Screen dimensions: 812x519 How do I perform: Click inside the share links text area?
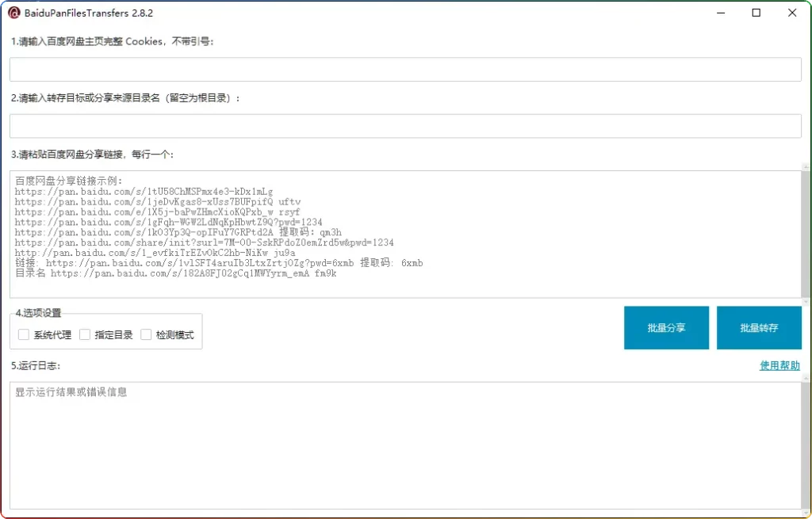[x=405, y=235]
